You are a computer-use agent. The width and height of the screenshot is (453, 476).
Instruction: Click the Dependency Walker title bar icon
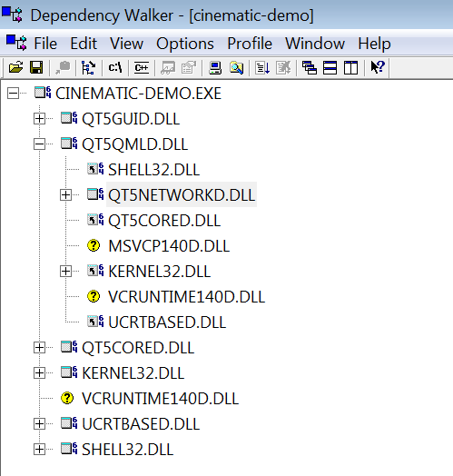point(12,15)
